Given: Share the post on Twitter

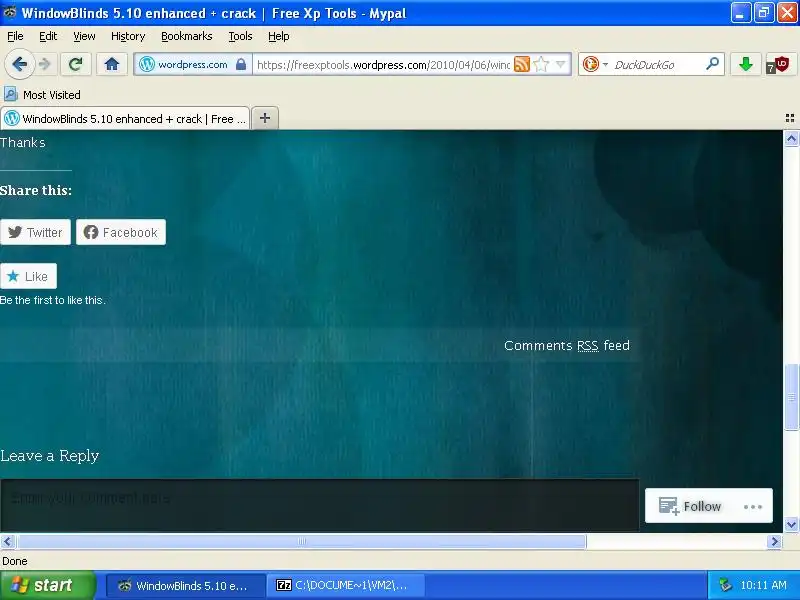Looking at the screenshot, I should [x=35, y=232].
